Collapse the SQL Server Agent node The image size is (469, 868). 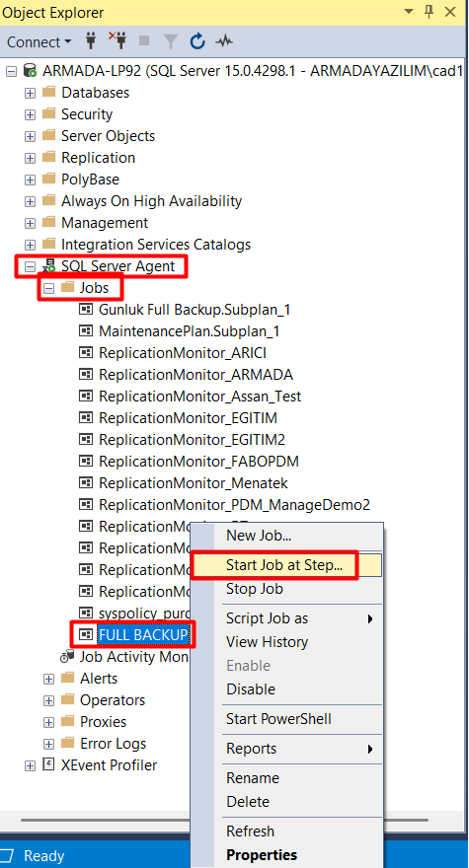click(30, 267)
